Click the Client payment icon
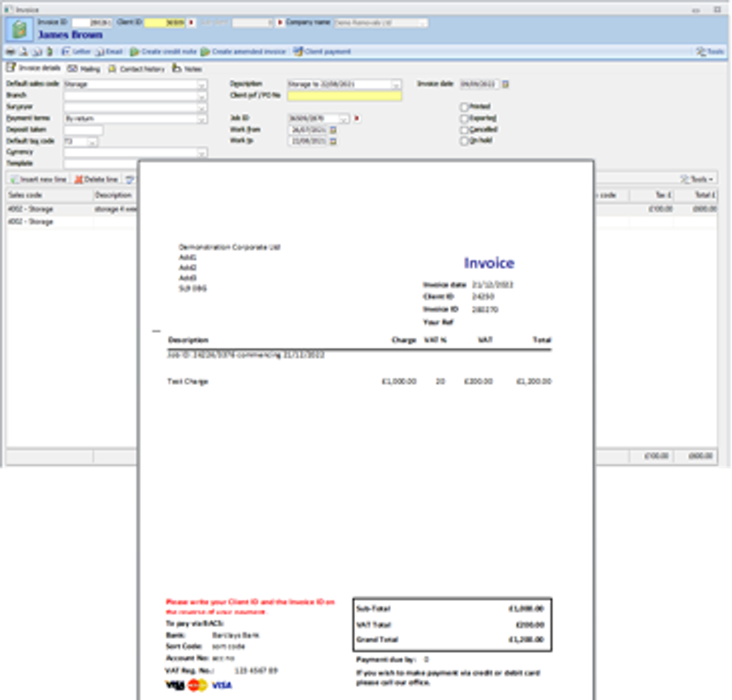The image size is (732, 700). (298, 52)
